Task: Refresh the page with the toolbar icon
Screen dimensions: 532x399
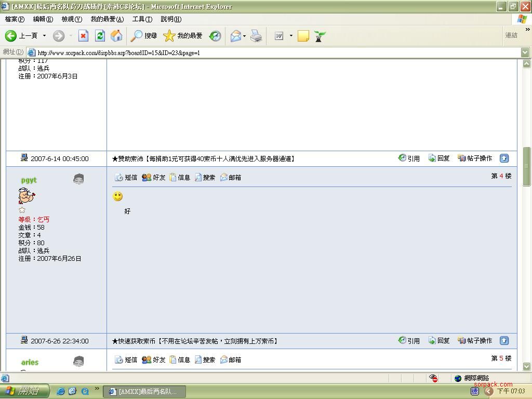Action: pos(100,35)
